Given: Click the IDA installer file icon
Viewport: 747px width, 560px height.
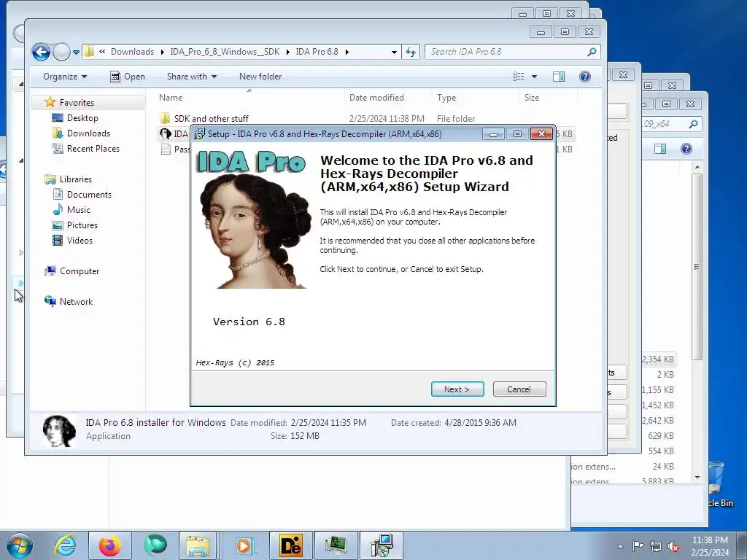Looking at the screenshot, I should [x=165, y=134].
